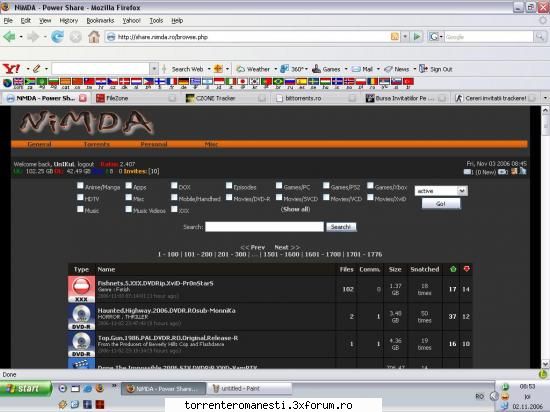This screenshot has width=550, height=412.
Task: Click the (Show all) link
Action: tap(295, 209)
